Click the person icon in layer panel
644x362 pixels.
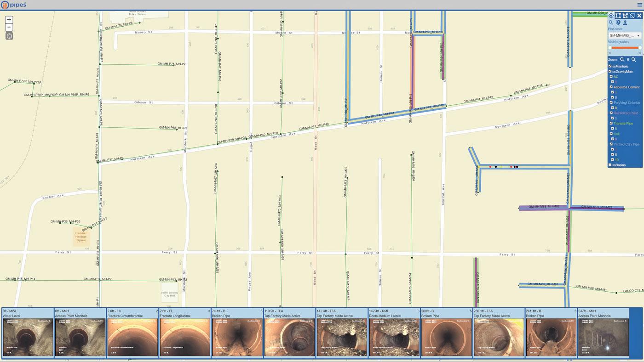point(625,23)
